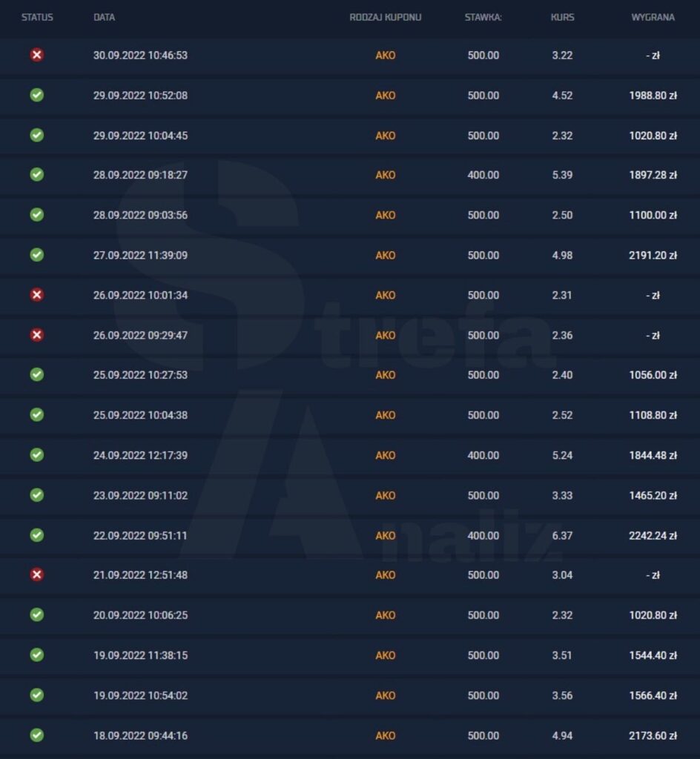Image resolution: width=700 pixels, height=759 pixels.
Task: Click the green check on 28.09.2022 09:18:27
Action: [37, 174]
